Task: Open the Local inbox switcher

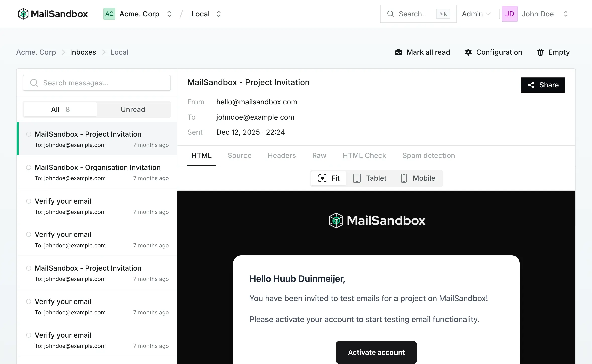Action: (206, 14)
